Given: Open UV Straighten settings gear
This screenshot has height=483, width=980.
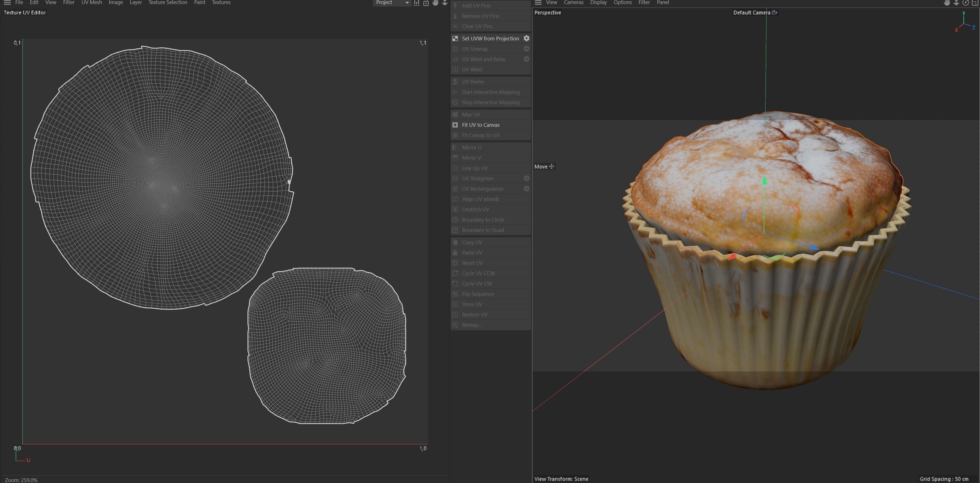Looking at the screenshot, I should (527, 178).
